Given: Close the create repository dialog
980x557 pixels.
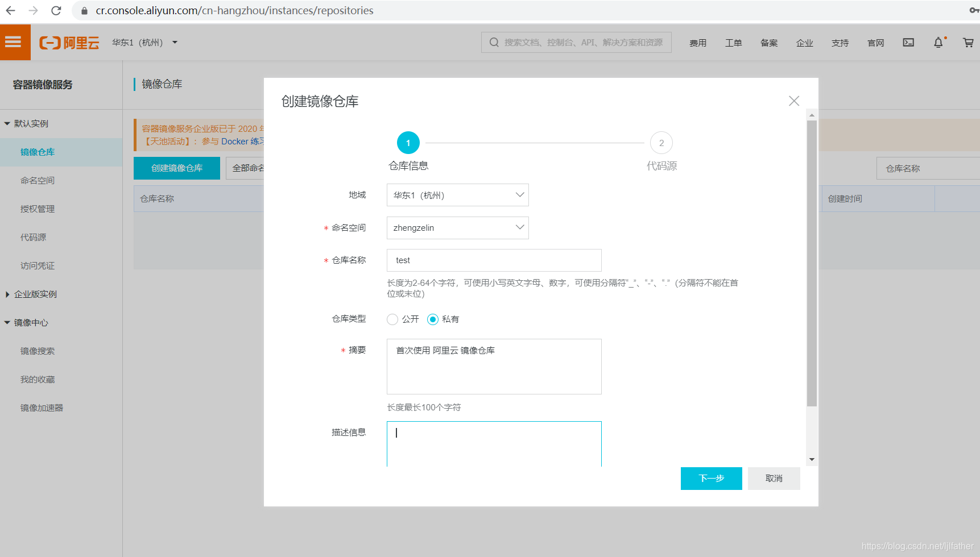Looking at the screenshot, I should [x=794, y=101].
